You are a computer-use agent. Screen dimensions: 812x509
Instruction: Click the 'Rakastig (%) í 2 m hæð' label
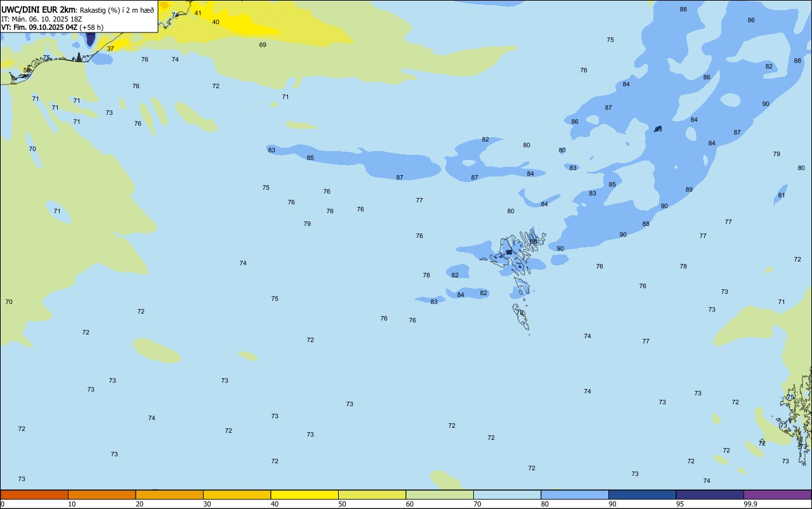pos(117,10)
